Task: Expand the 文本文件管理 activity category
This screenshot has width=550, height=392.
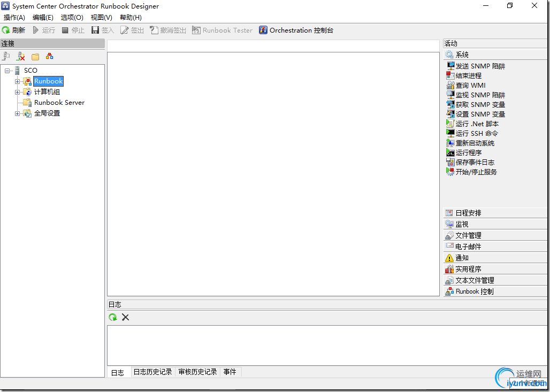Action: click(494, 280)
